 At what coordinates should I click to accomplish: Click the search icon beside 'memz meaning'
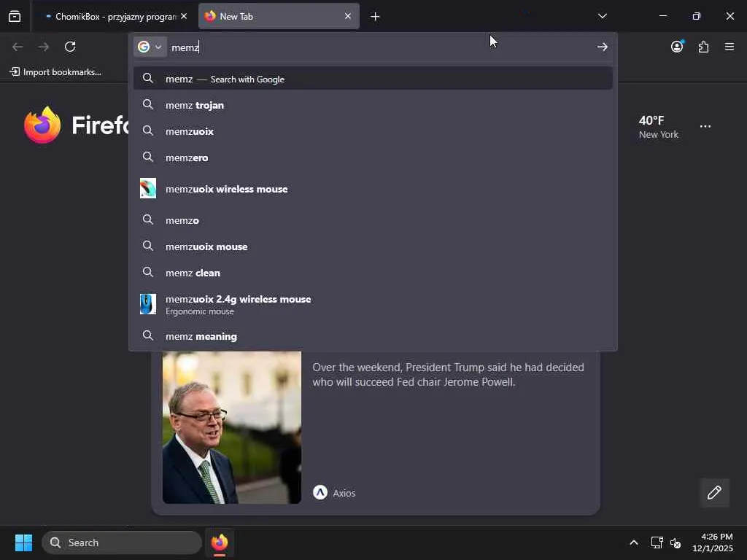point(148,335)
